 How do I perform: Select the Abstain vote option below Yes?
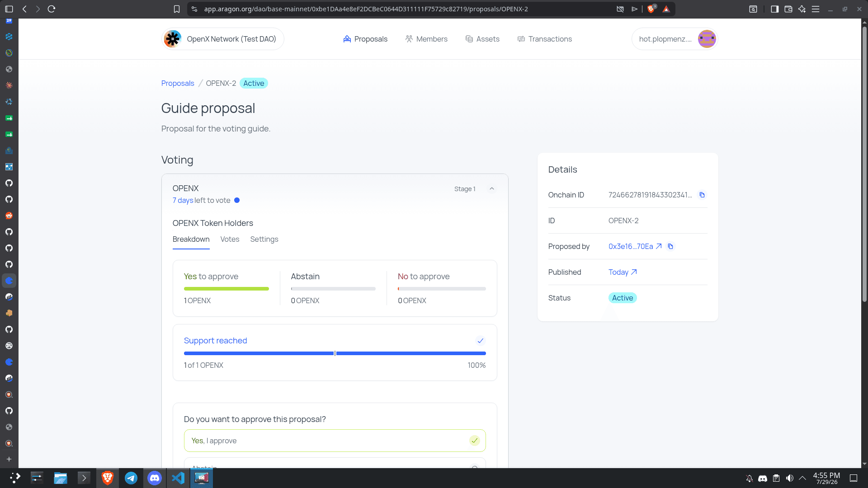pyautogui.click(x=335, y=464)
